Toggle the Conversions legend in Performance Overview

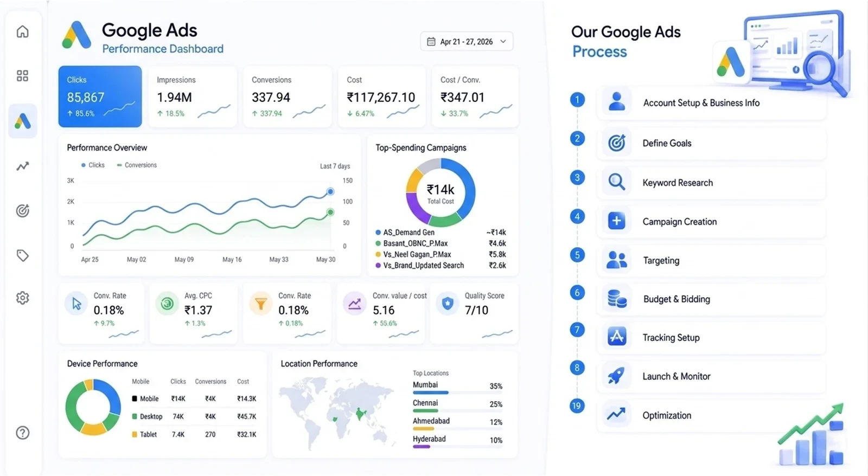137,165
